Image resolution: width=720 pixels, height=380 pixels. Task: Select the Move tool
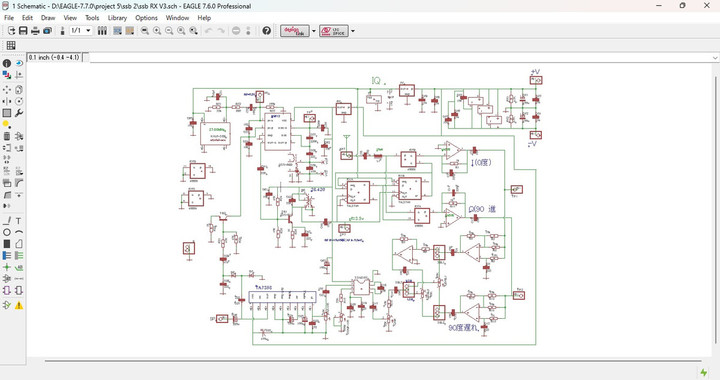tap(6, 89)
